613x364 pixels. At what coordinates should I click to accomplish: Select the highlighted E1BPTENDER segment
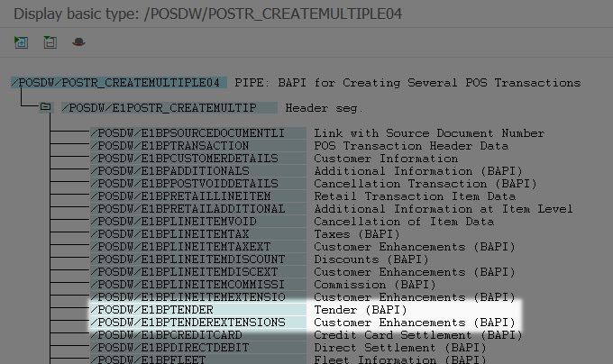click(151, 310)
